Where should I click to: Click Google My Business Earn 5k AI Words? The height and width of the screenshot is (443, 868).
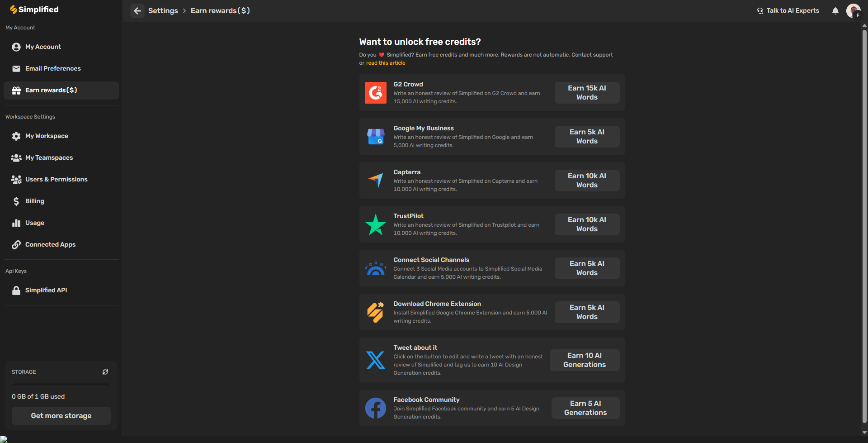point(587,137)
